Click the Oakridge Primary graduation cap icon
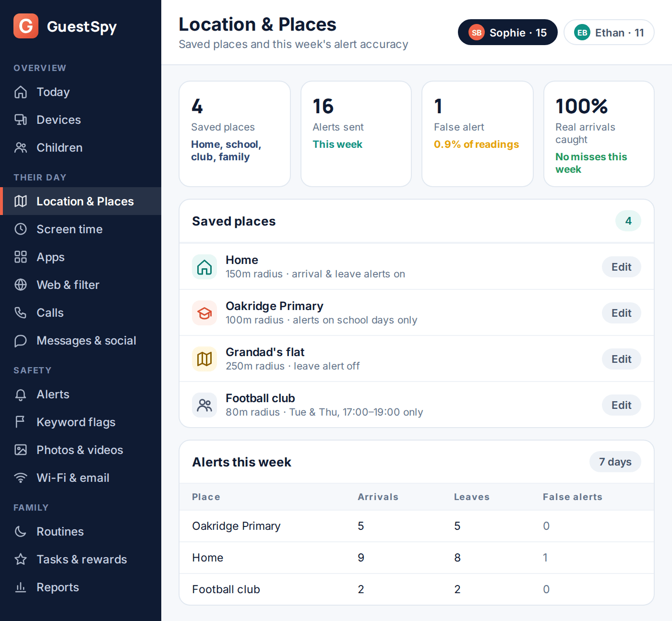 [204, 313]
